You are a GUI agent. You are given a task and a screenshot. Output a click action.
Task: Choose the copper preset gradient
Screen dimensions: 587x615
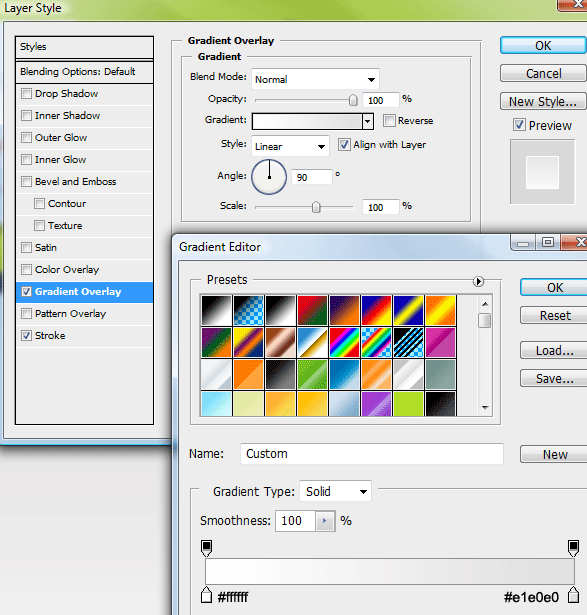click(280, 342)
